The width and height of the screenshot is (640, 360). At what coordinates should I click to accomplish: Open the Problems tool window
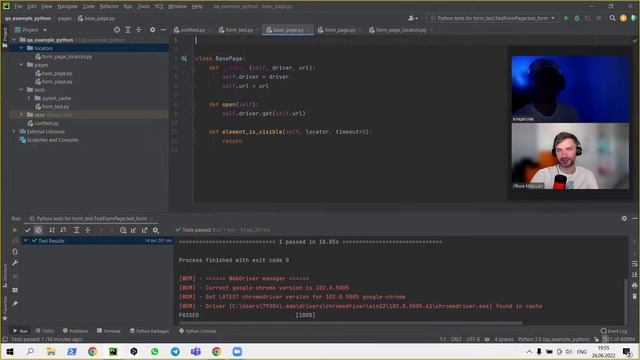click(x=76, y=331)
